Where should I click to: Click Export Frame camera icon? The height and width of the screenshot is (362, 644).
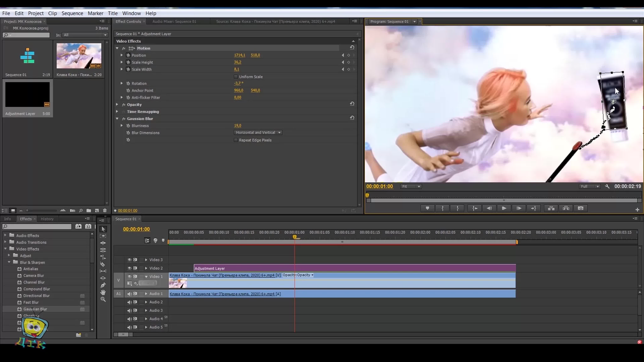click(x=580, y=208)
